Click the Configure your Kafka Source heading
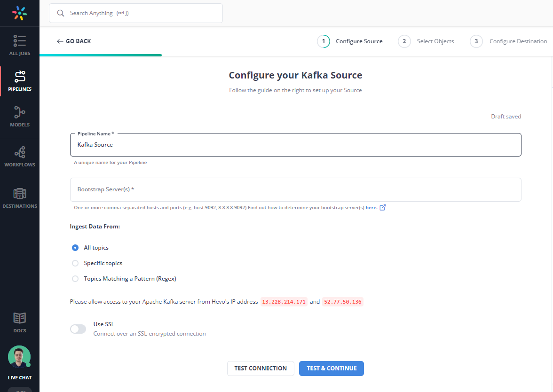Viewport: 553px width, 392px height. pos(295,75)
